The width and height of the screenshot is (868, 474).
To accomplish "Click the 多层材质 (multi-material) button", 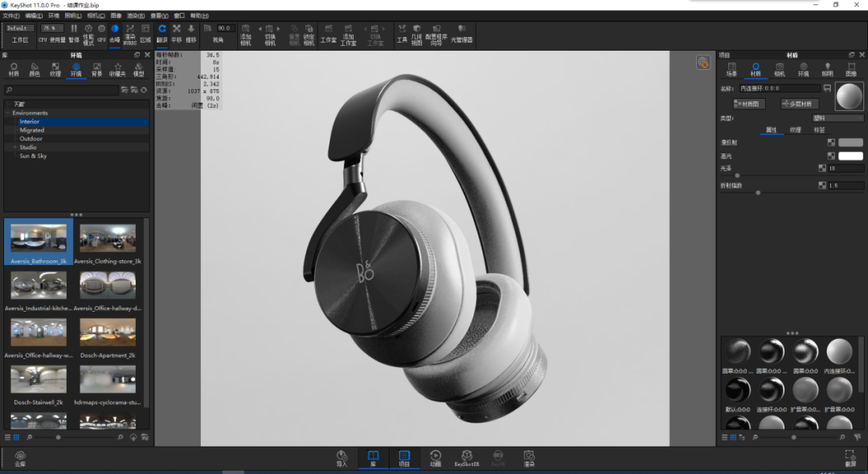I will [x=799, y=104].
